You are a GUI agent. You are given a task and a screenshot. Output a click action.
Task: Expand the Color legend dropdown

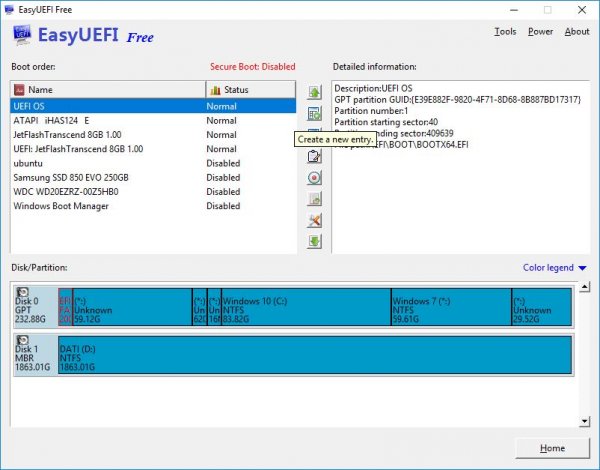[x=554, y=268]
